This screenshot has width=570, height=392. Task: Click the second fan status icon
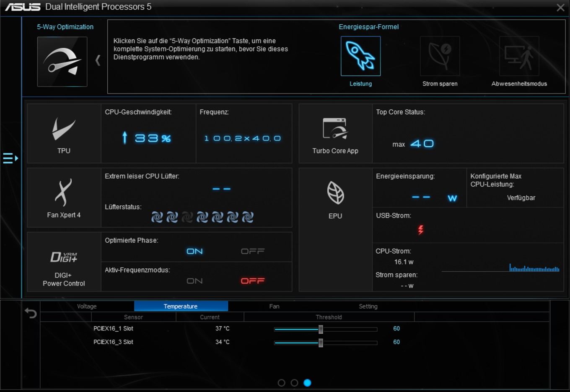[x=172, y=217]
